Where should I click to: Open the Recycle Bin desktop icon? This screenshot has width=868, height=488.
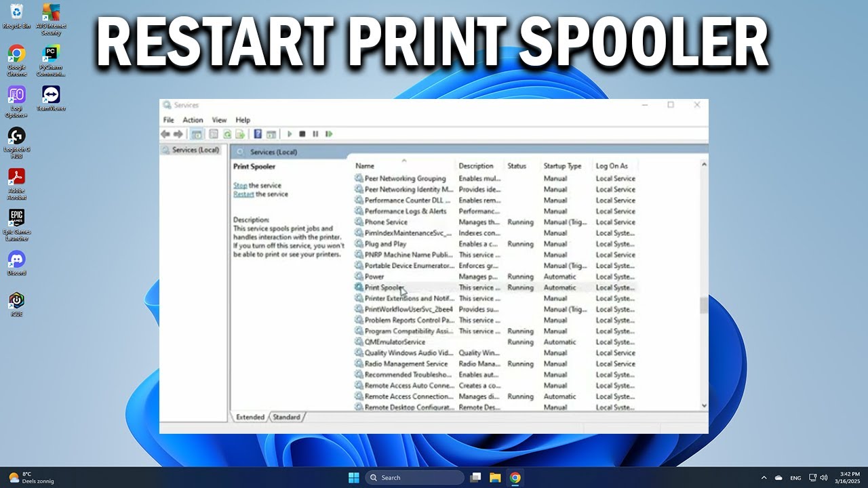(16, 16)
